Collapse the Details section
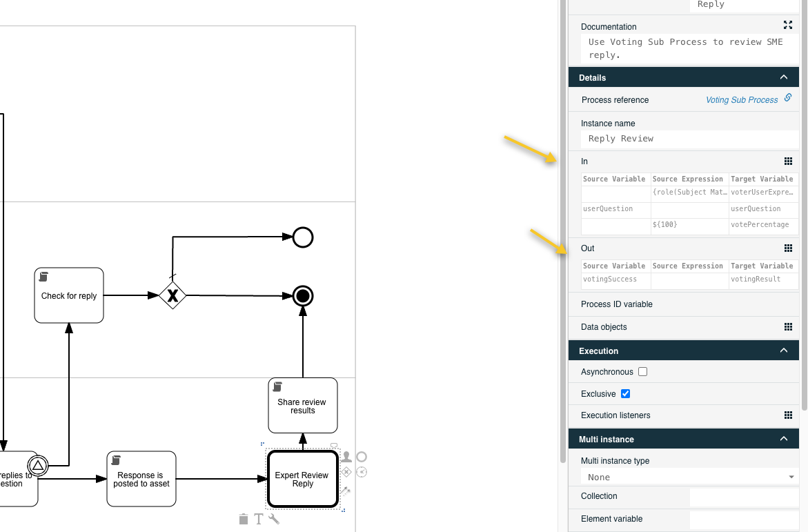Viewport: 808px width, 532px height. (x=784, y=77)
